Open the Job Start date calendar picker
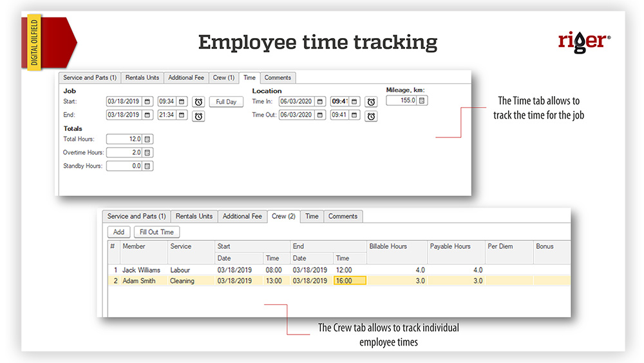 147,101
